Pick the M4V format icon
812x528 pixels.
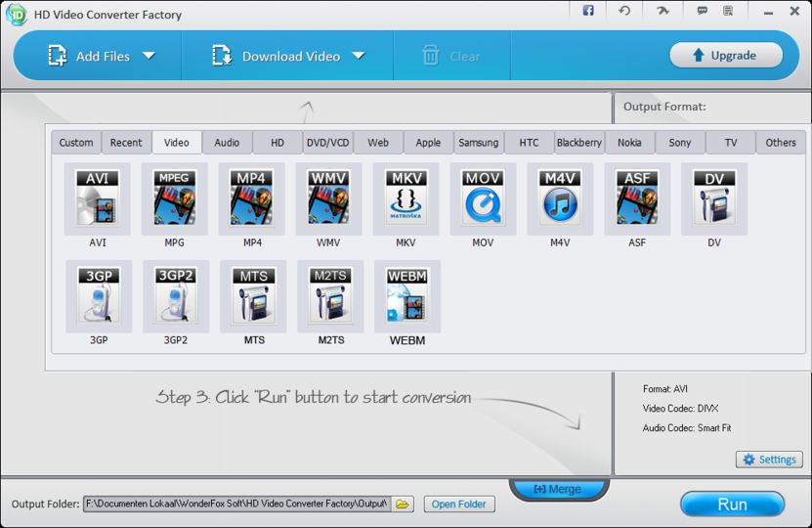point(560,198)
